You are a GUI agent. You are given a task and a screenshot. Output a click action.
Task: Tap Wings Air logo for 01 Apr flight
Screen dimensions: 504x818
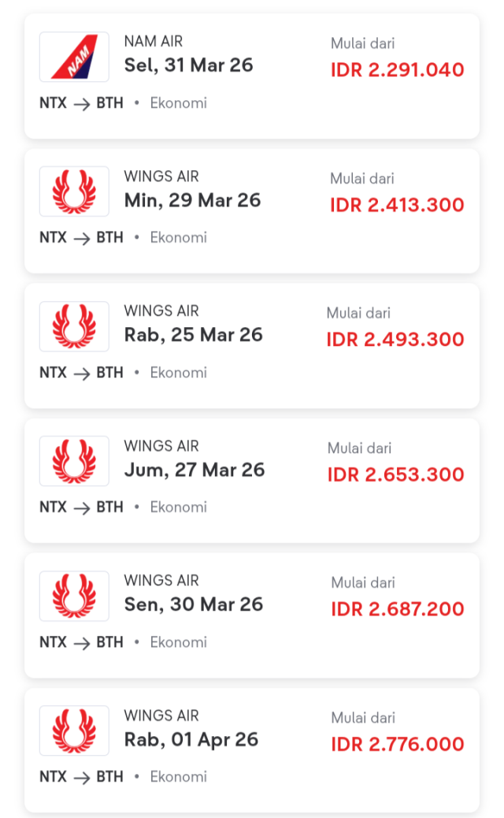[x=74, y=731]
